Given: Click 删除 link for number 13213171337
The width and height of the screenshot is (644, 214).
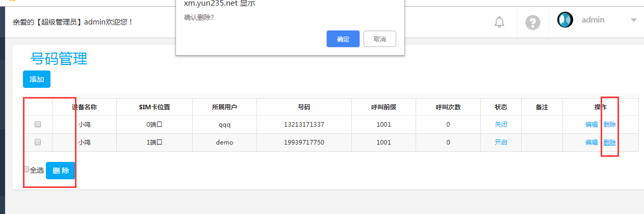Looking at the screenshot, I should 609,124.
